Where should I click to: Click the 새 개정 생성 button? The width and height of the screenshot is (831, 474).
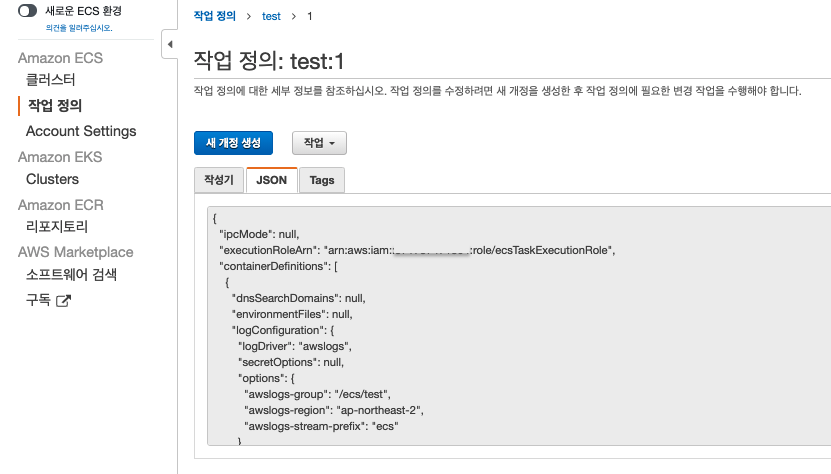pyautogui.click(x=233, y=143)
